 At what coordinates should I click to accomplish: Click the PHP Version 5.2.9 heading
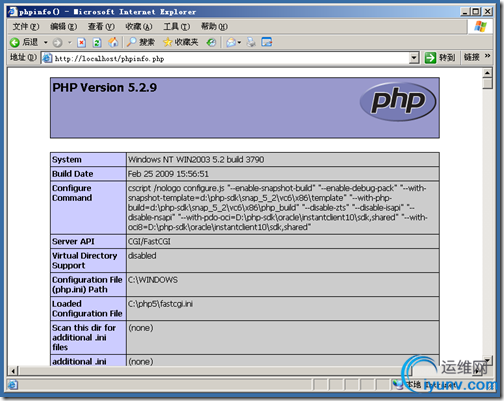point(105,88)
